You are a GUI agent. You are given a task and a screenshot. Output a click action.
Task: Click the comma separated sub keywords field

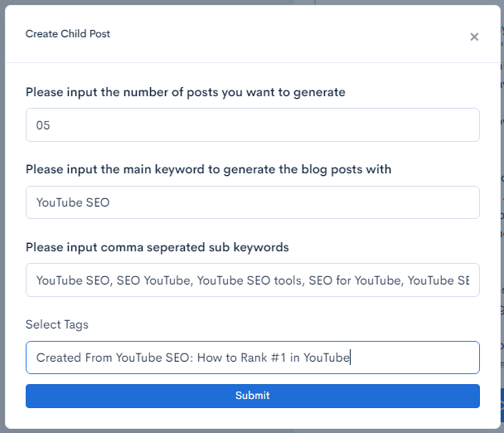click(253, 280)
